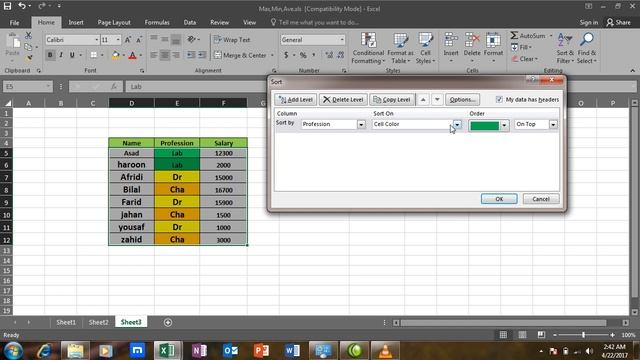Viewport: 640px width, 360px height.
Task: Click Move Up arrow in Sort dialog
Action: coord(423,100)
